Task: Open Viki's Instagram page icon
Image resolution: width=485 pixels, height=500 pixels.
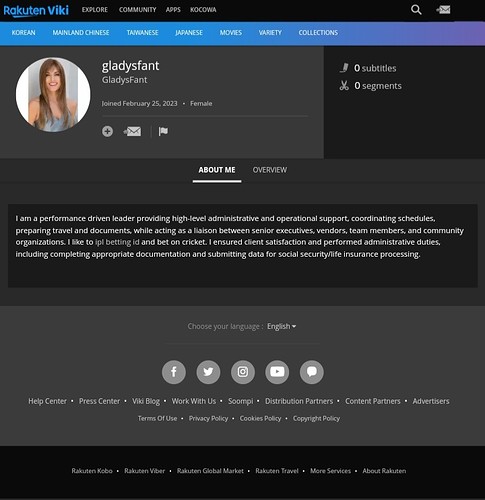Action: (x=243, y=372)
